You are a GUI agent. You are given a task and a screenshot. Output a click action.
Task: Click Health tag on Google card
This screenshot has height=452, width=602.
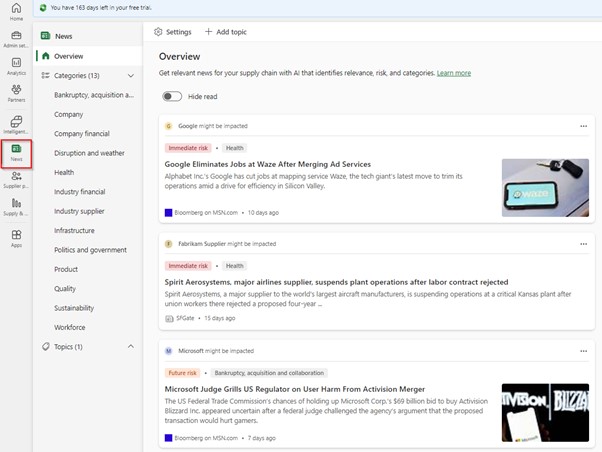[235, 148]
